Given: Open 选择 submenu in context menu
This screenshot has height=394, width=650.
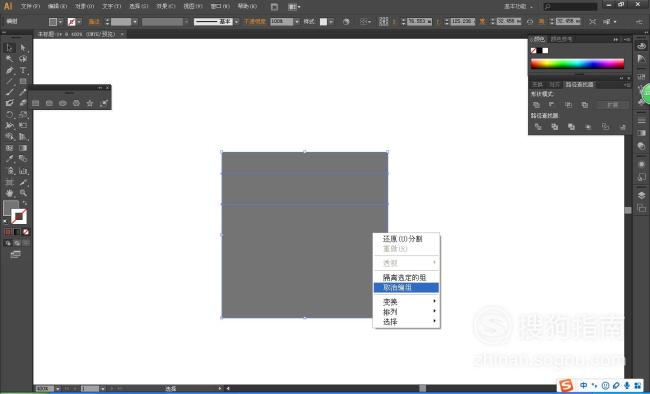Looking at the screenshot, I should click(x=406, y=321).
